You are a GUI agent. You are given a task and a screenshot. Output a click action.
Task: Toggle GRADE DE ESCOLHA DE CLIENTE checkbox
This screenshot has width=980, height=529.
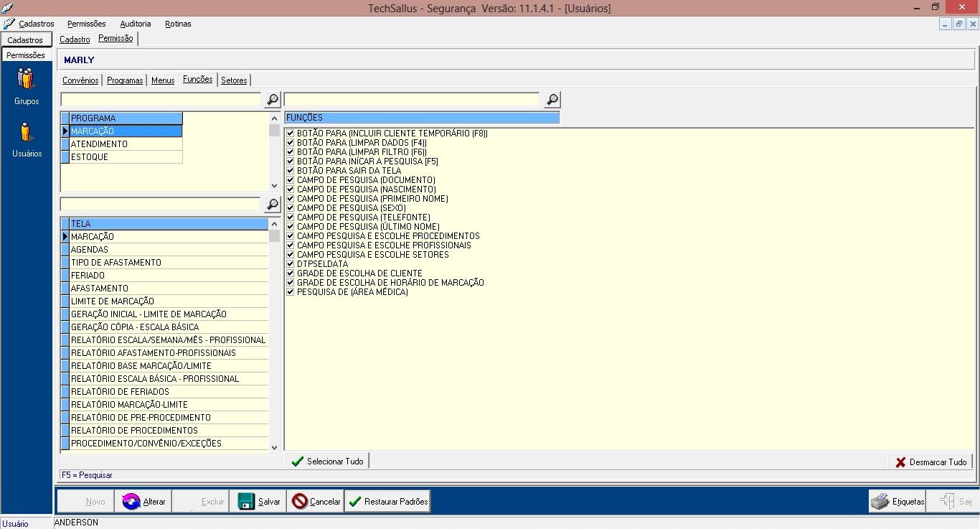[291, 273]
